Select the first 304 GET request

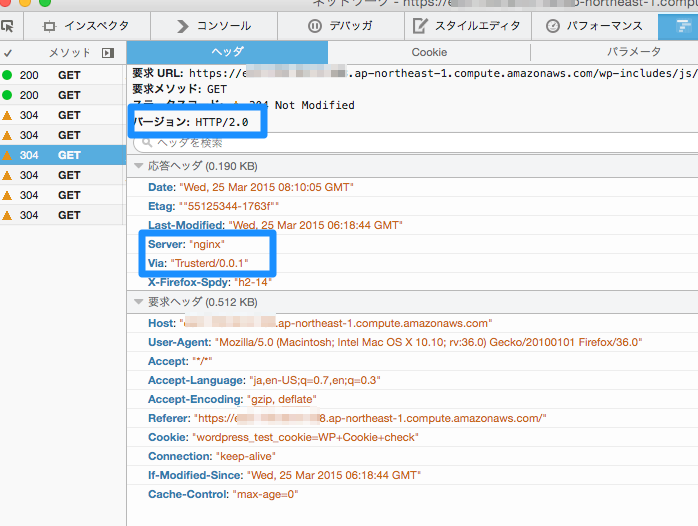(x=63, y=115)
